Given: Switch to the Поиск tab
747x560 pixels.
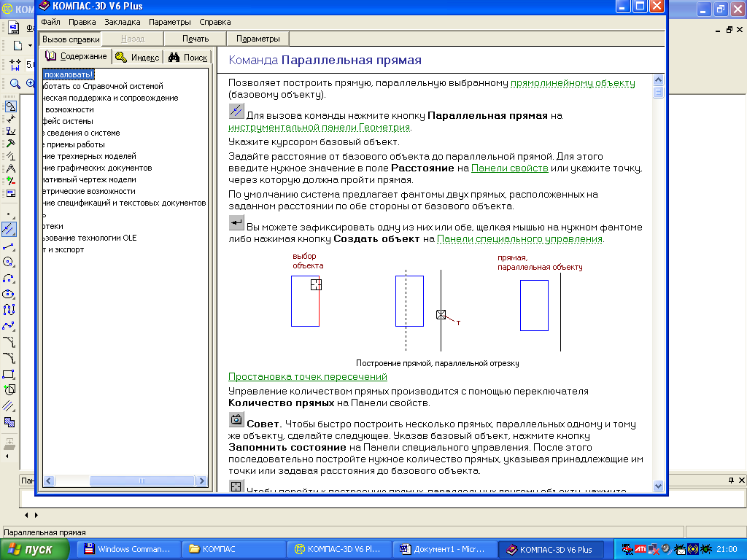Looking at the screenshot, I should click(x=188, y=57).
